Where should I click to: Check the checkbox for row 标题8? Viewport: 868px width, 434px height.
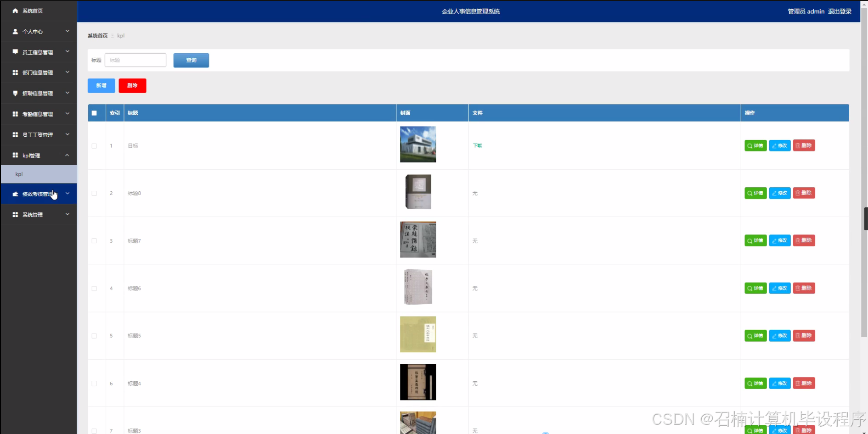[94, 193]
